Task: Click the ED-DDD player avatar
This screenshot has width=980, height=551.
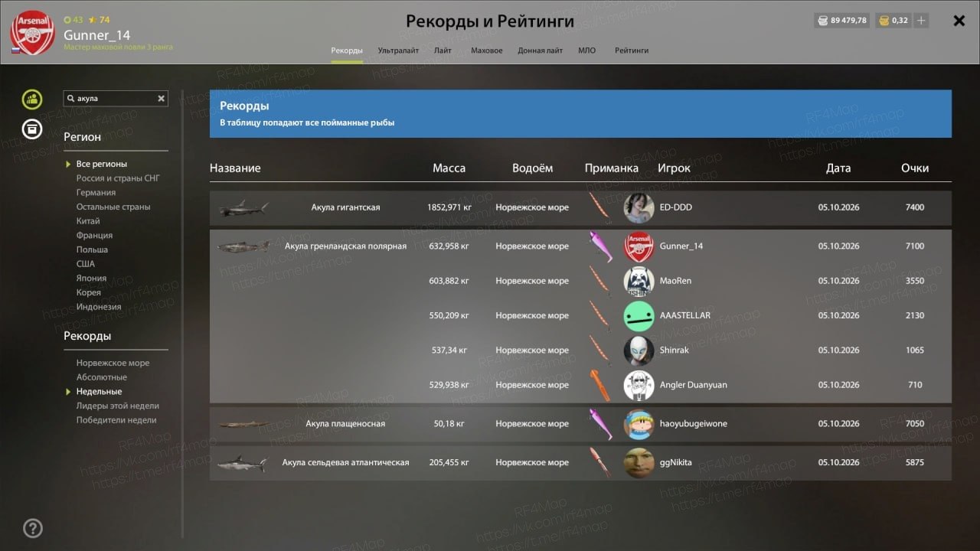Action: click(639, 207)
